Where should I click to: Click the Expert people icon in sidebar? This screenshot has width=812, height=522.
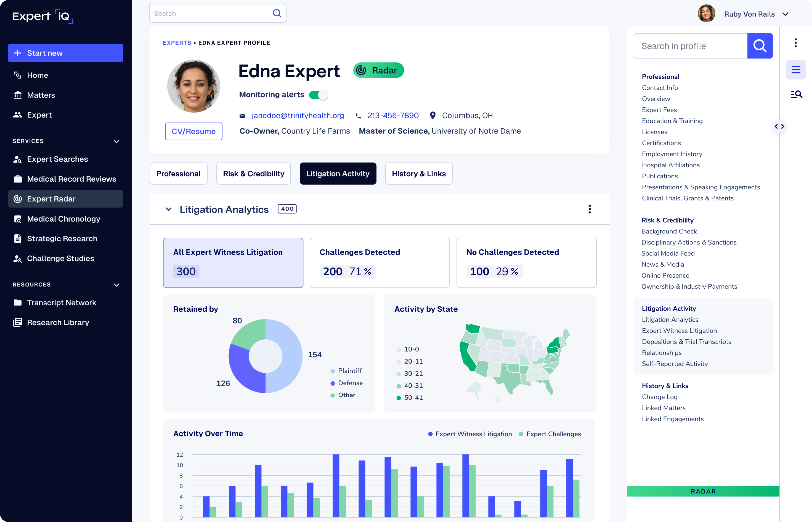point(18,115)
